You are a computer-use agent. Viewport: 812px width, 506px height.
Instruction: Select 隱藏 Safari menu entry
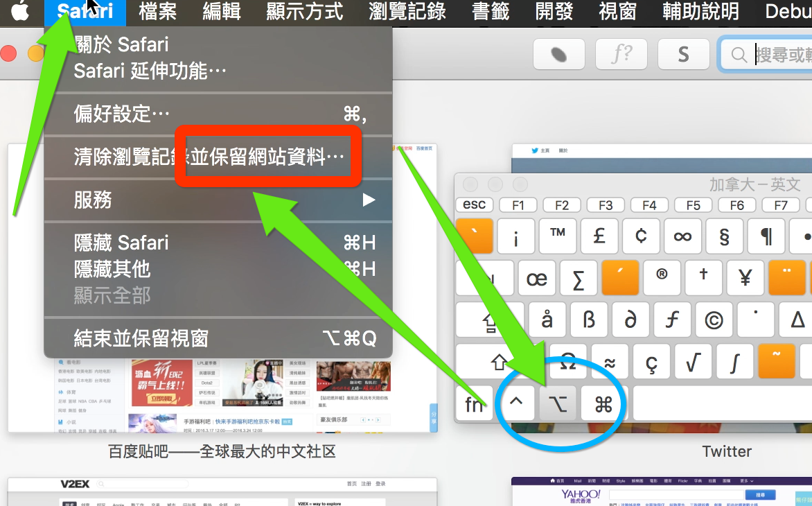pyautogui.click(x=218, y=243)
